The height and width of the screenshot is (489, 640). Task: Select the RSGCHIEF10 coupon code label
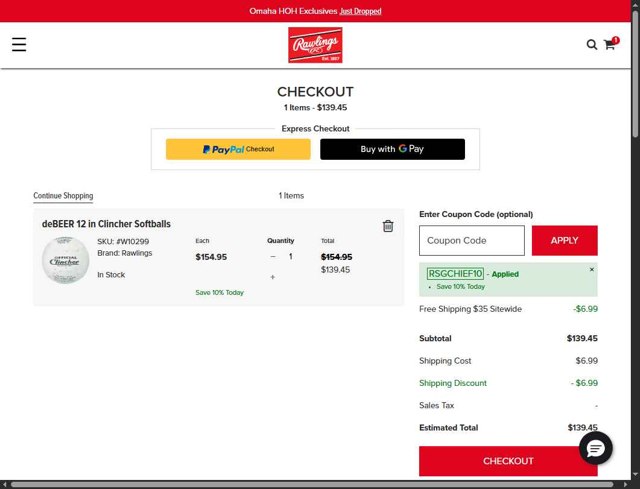click(x=455, y=273)
